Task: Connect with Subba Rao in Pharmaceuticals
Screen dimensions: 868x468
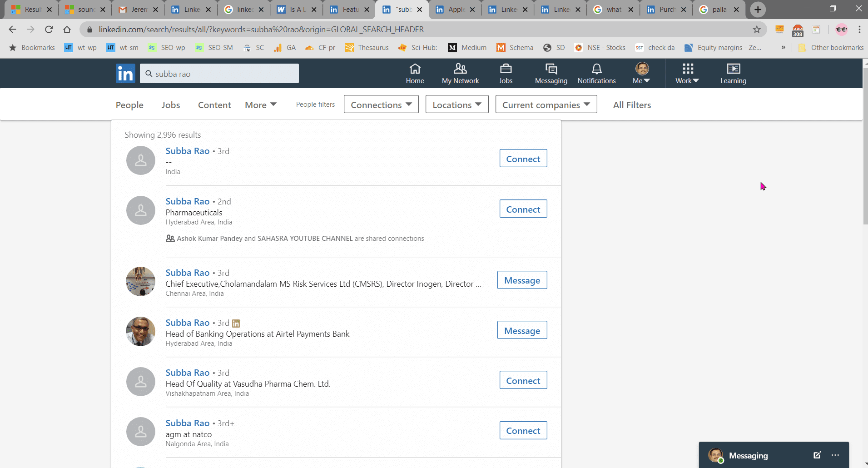Action: click(x=523, y=209)
